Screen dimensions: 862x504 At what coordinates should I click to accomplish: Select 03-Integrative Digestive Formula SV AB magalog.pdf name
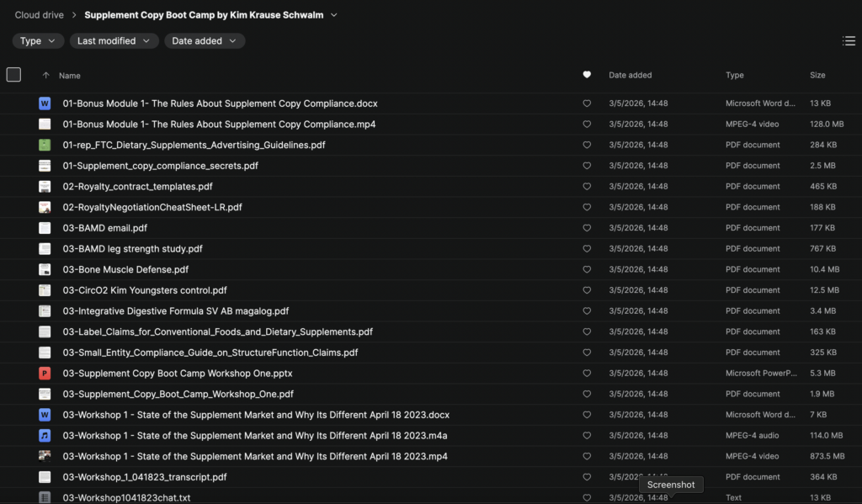click(x=175, y=311)
